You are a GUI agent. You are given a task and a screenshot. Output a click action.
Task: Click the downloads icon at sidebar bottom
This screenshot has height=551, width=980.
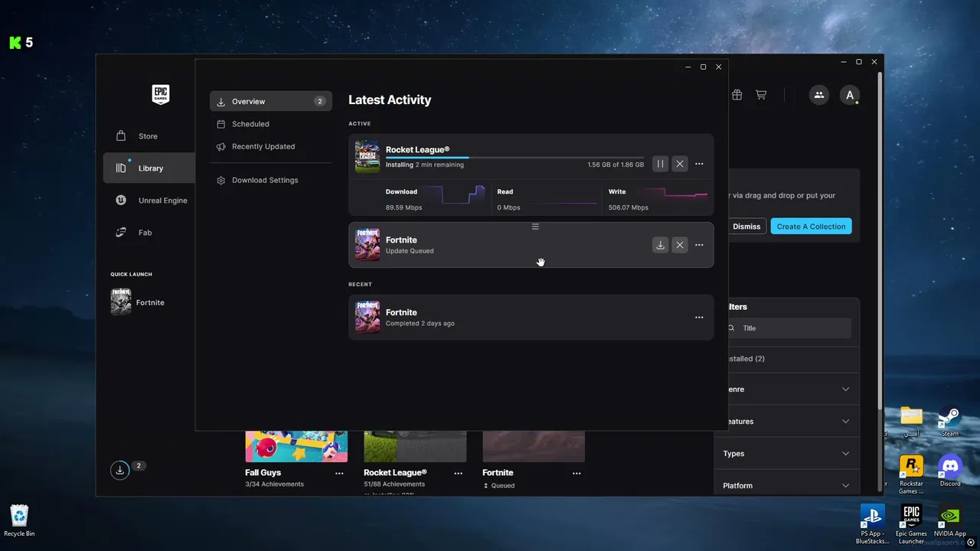[x=120, y=470]
